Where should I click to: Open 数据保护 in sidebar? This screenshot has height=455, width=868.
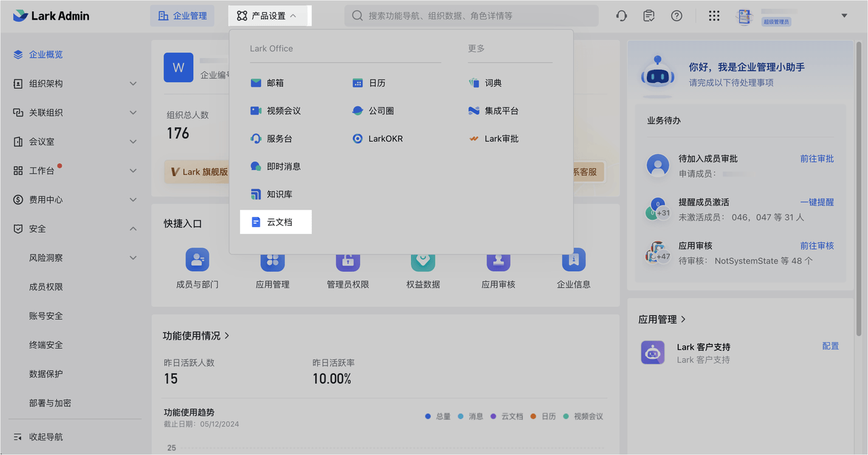tap(46, 374)
